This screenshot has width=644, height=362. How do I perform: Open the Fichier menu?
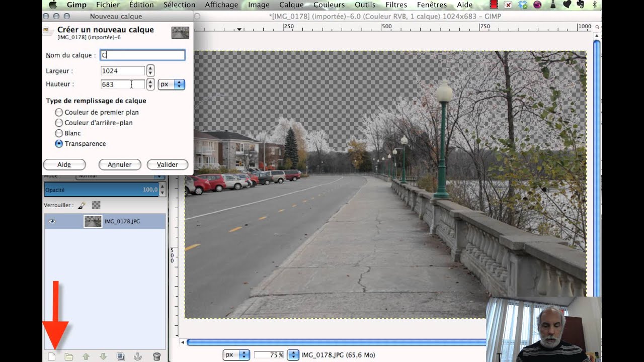click(108, 5)
